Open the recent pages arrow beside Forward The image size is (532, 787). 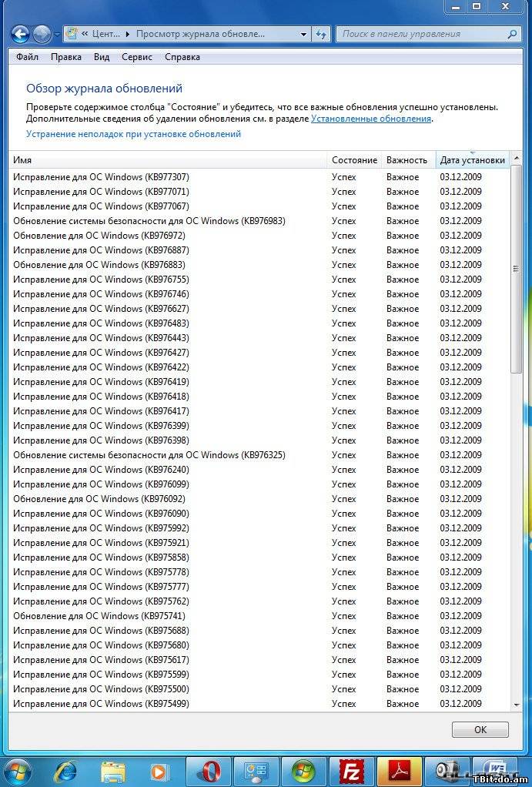click(x=56, y=35)
